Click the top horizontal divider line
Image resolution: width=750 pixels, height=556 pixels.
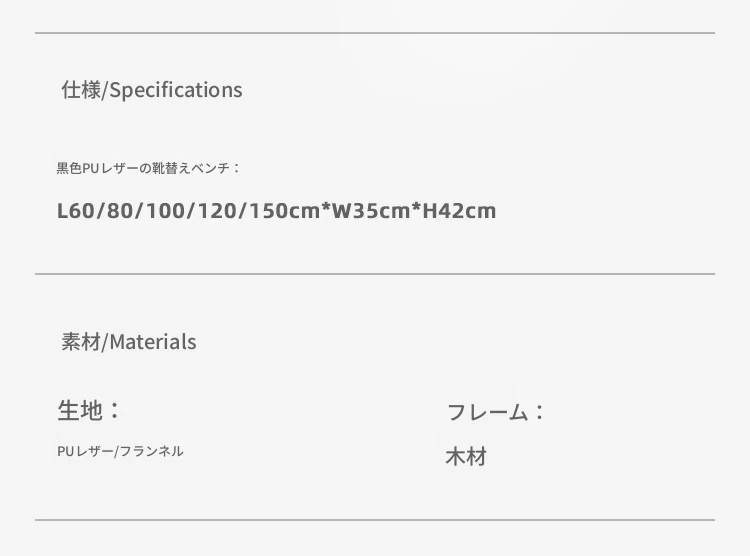(375, 33)
